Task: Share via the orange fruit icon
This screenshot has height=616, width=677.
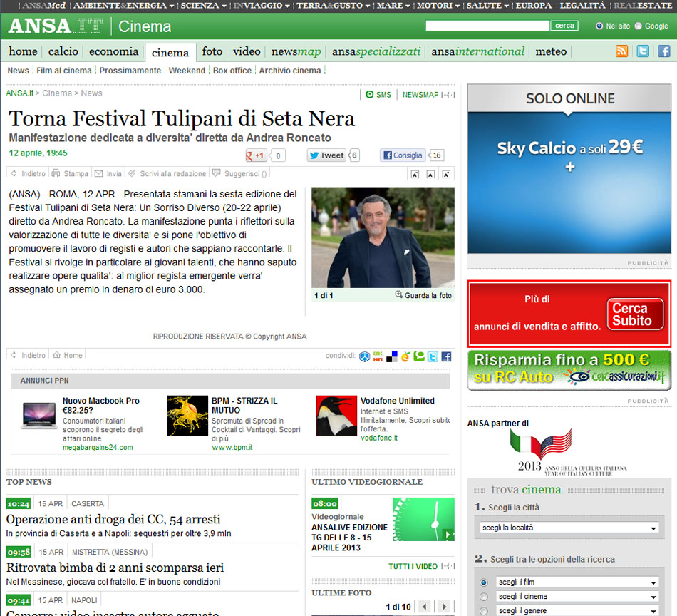Action: point(405,356)
